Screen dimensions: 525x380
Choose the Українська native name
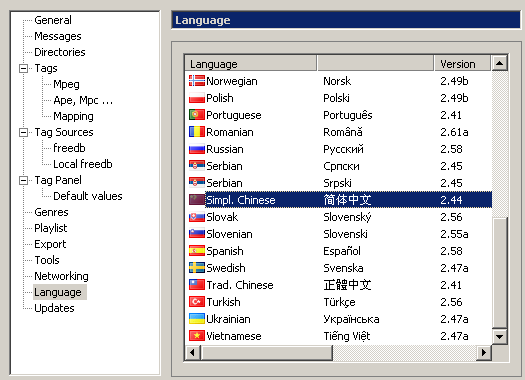[x=351, y=319]
